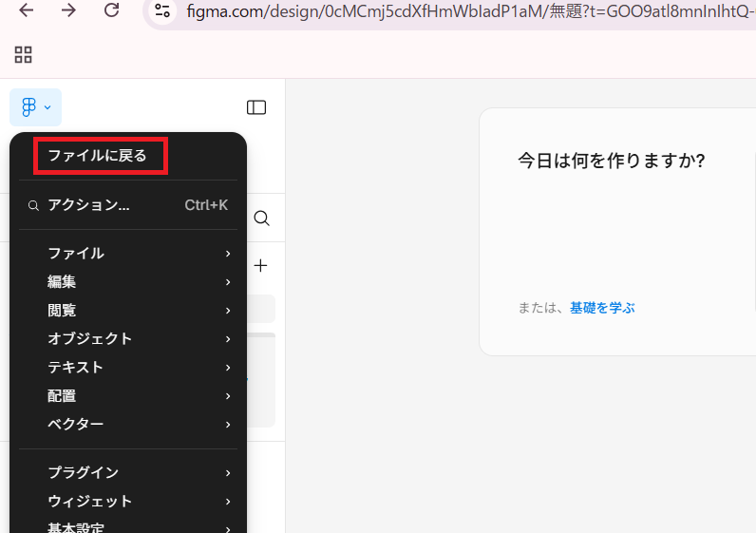Click the browser URL address field

point(456,10)
